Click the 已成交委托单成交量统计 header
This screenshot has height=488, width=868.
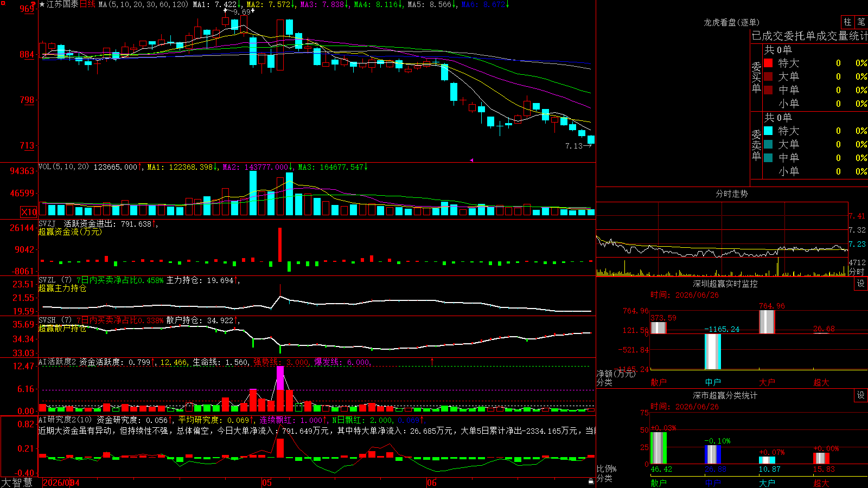click(809, 36)
